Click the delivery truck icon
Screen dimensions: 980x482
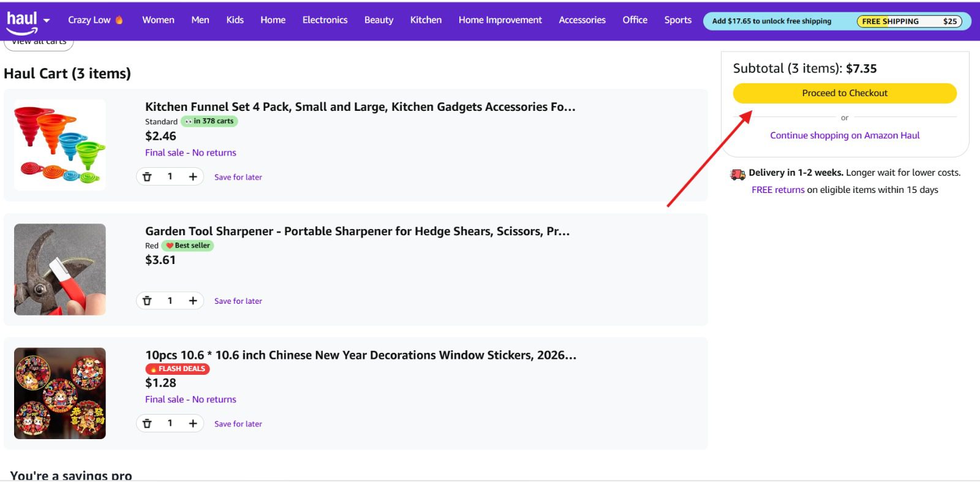(x=737, y=174)
